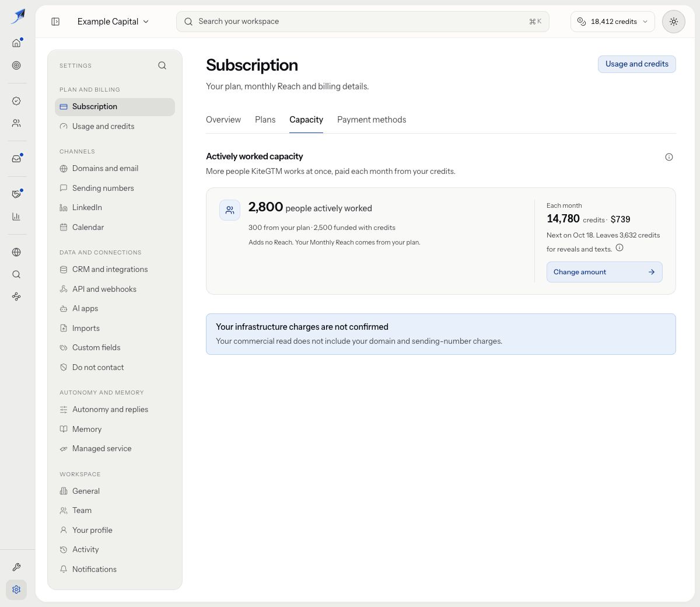Click the people icon in capacity card
The width and height of the screenshot is (700, 607).
click(230, 210)
